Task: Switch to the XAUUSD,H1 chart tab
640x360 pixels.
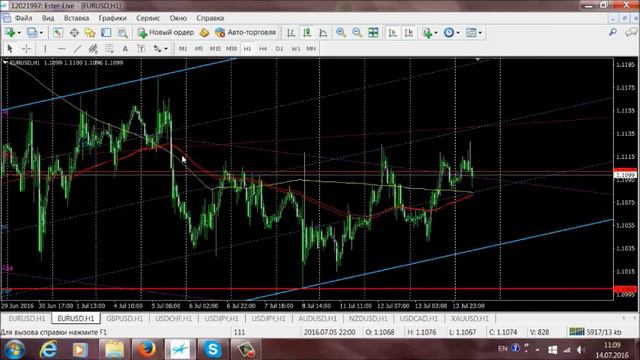Action: 469,318
